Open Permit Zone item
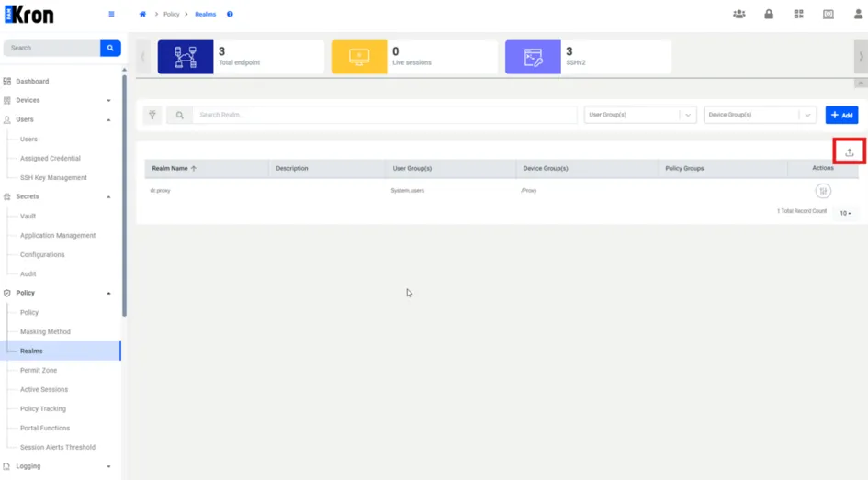The image size is (868, 480). pyautogui.click(x=39, y=371)
